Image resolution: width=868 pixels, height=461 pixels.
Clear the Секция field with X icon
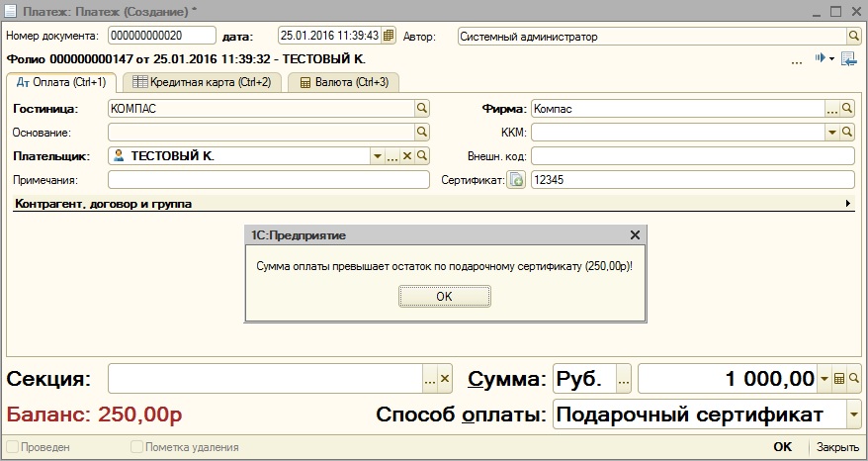(x=445, y=379)
